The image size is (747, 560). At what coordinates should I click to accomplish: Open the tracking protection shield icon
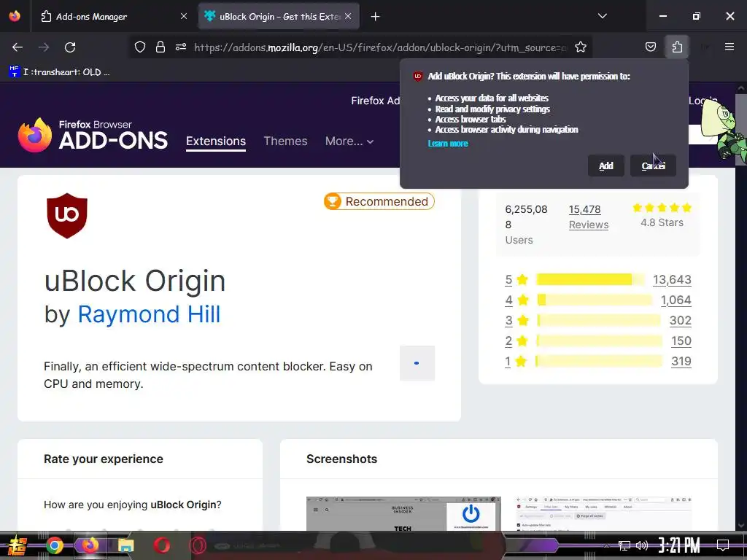139,47
